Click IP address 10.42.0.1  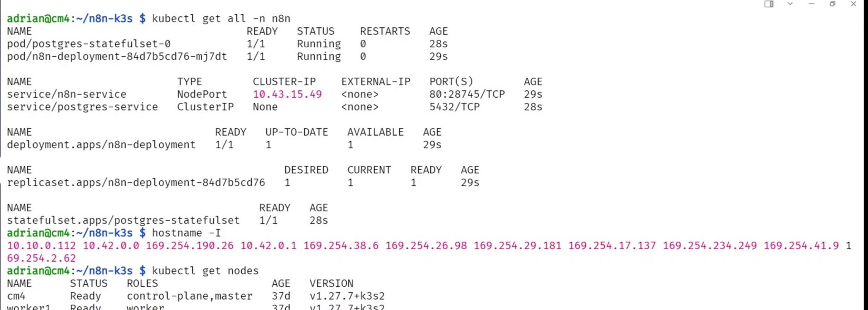[x=268, y=246]
